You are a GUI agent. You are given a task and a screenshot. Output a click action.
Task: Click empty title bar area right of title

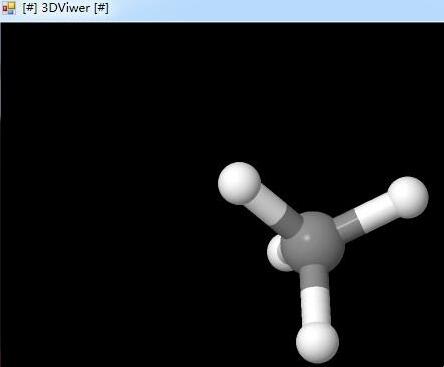coord(277,10)
